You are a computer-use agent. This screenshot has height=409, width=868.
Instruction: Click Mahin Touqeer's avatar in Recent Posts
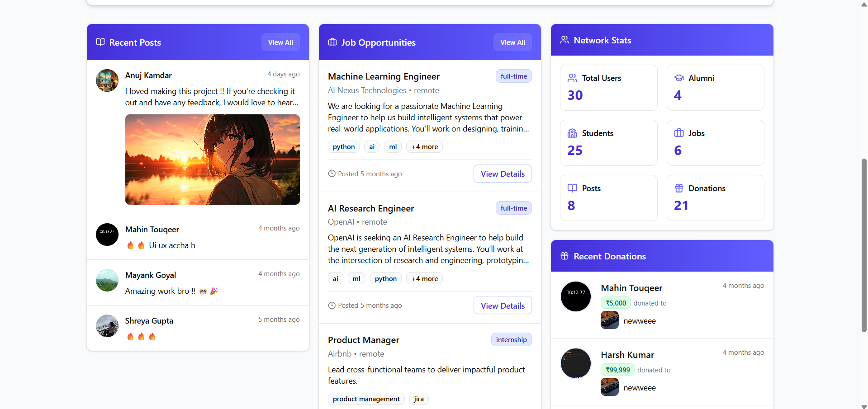(107, 235)
